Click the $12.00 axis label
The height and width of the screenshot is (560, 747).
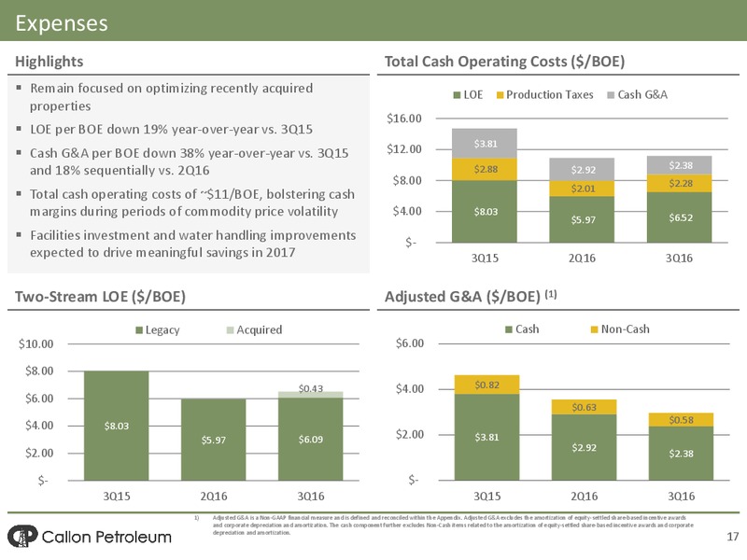(404, 149)
